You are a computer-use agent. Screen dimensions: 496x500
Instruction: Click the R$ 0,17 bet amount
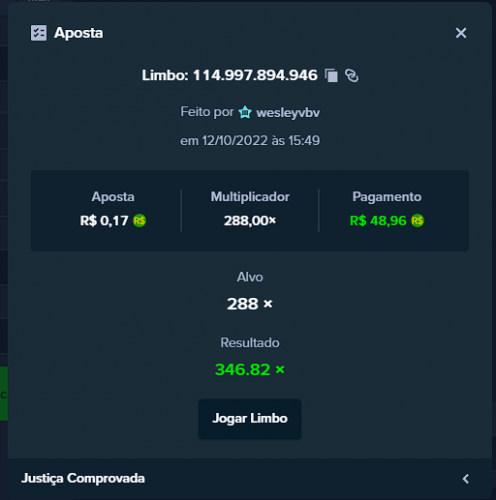[x=104, y=221]
